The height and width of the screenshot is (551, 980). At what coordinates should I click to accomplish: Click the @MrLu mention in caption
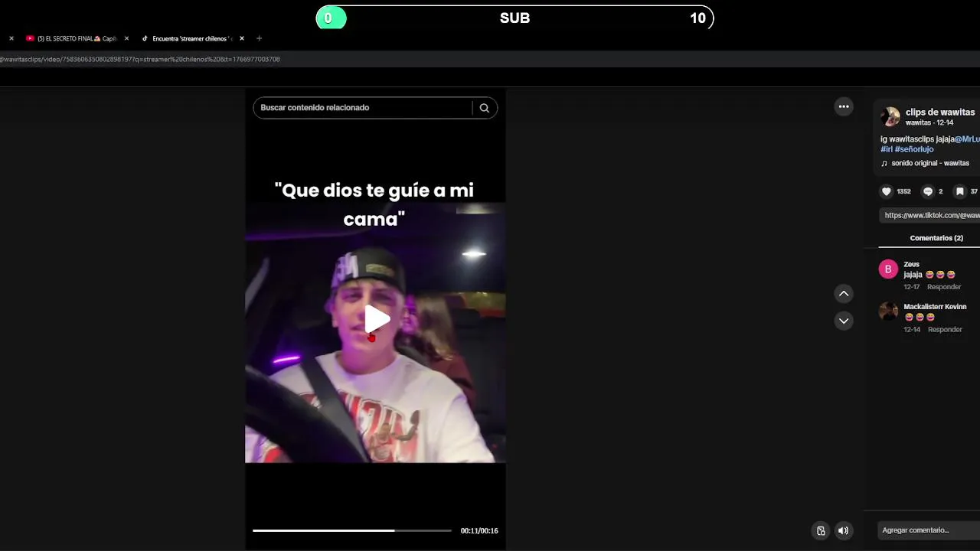[x=967, y=139]
